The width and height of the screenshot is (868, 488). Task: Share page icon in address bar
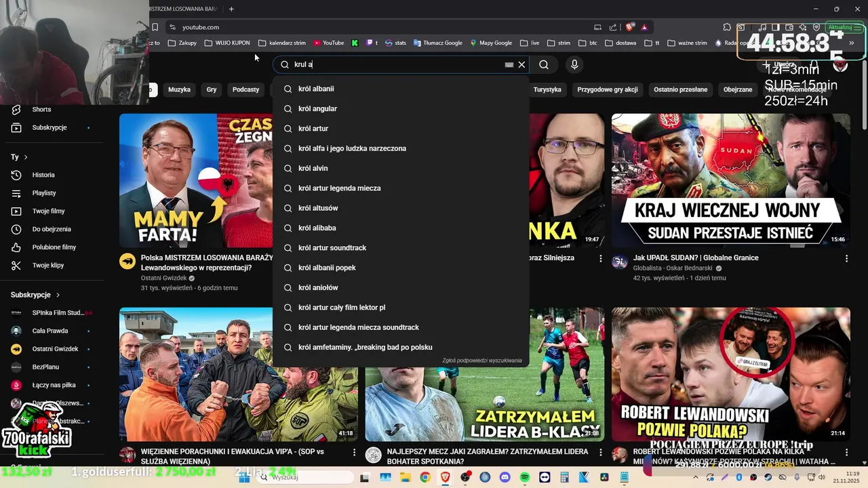point(613,27)
